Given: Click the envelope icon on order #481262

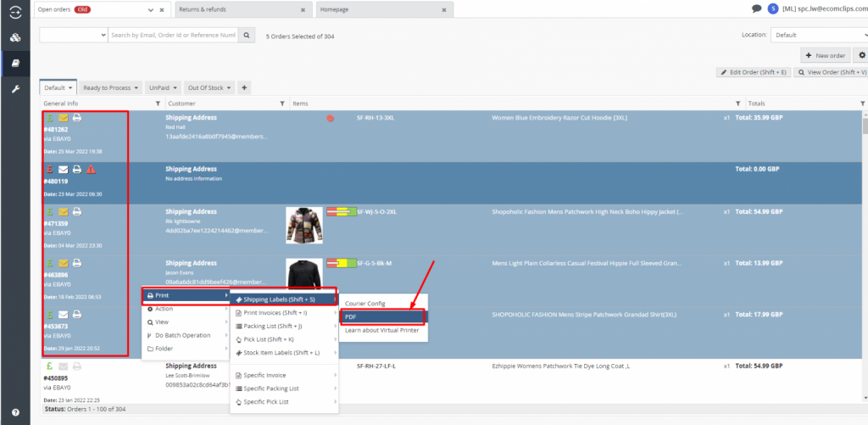Looking at the screenshot, I should [64, 118].
